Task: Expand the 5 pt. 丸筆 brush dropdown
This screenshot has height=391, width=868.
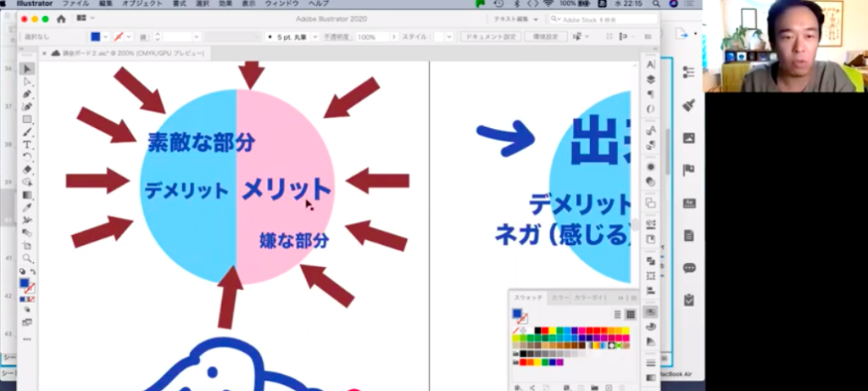Action: coord(314,37)
